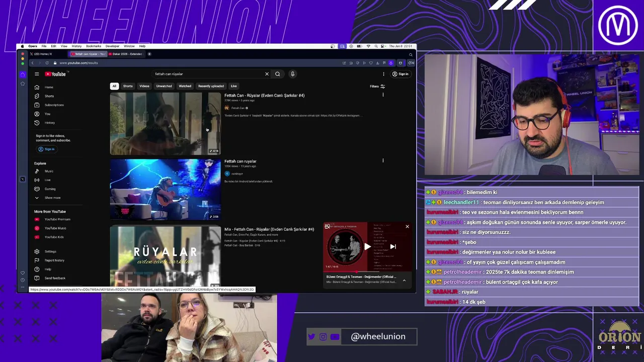This screenshot has width=644, height=362.
Task: Open the Fettah can ruyalar concert thumbnail
Action: (x=165, y=189)
